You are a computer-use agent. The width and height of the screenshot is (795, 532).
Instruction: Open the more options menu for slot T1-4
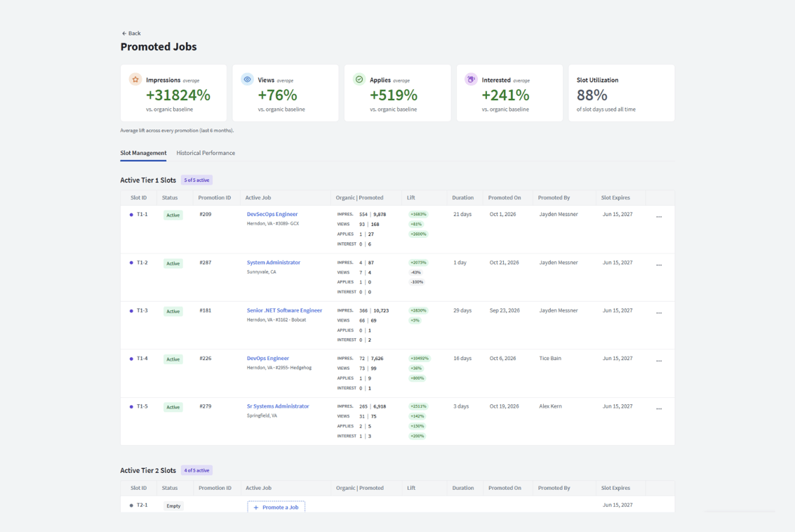[x=659, y=361]
